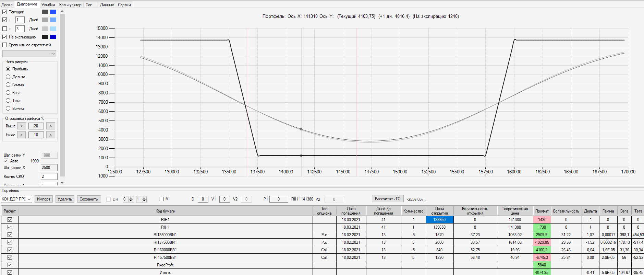Open the Лог tab
The height and width of the screenshot is (275, 644).
coord(89,5)
